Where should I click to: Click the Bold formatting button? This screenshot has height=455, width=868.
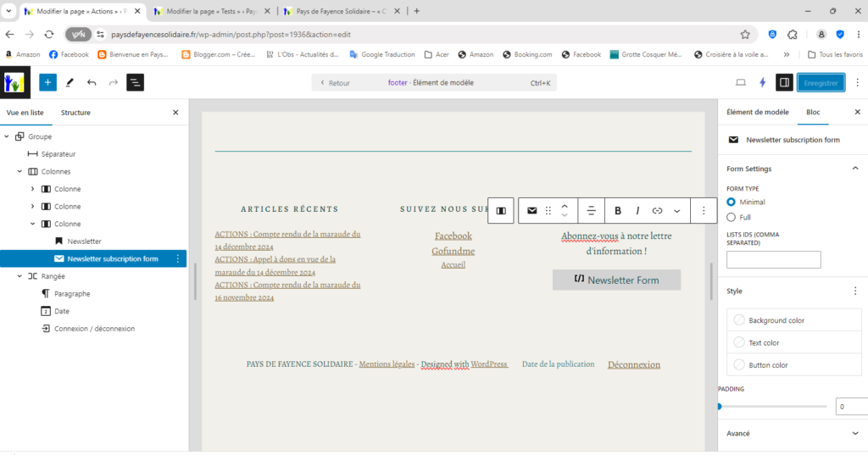click(x=618, y=211)
